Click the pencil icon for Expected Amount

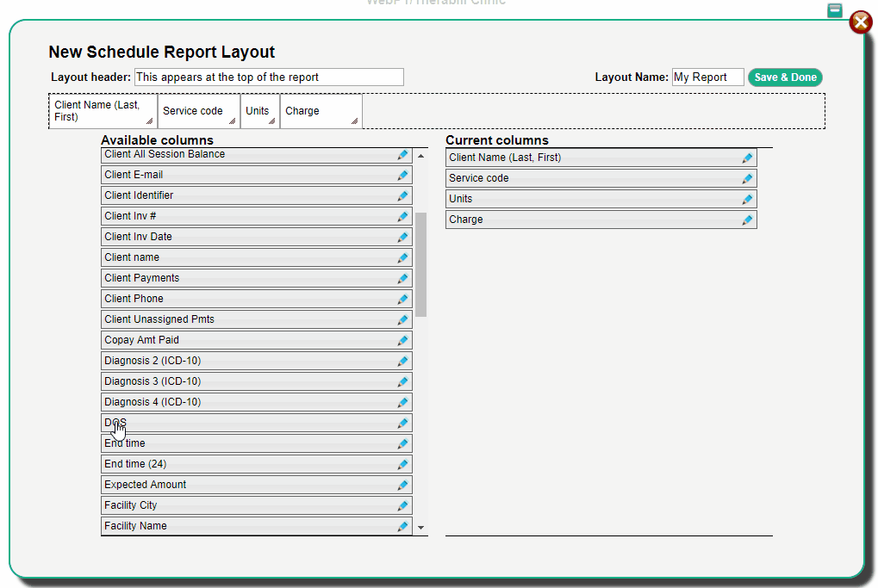coord(402,486)
